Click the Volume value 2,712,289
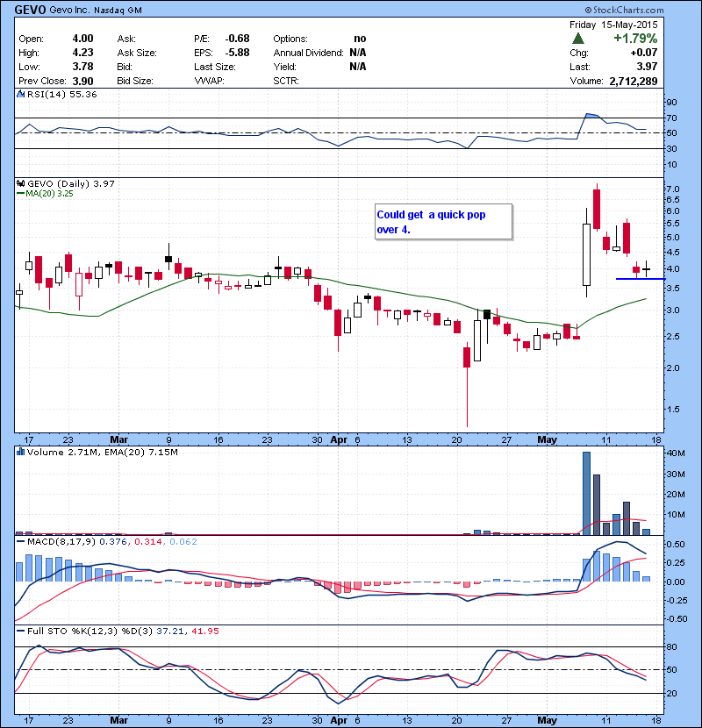 click(634, 82)
